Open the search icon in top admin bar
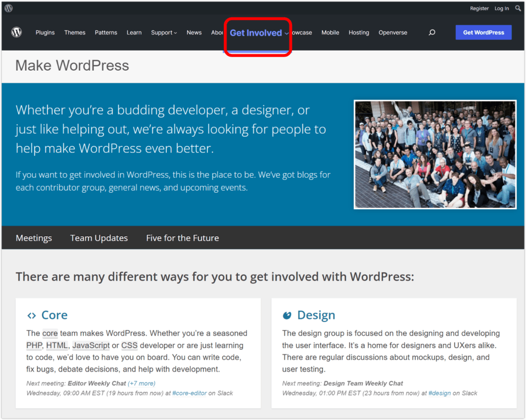This screenshot has width=526, height=420. pos(518,8)
